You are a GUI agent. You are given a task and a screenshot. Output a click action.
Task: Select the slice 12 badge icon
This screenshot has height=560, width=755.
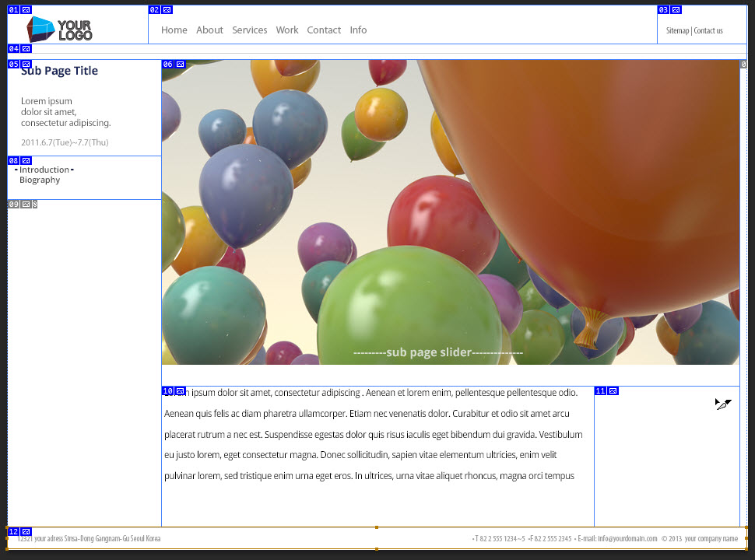pyautogui.click(x=26, y=532)
